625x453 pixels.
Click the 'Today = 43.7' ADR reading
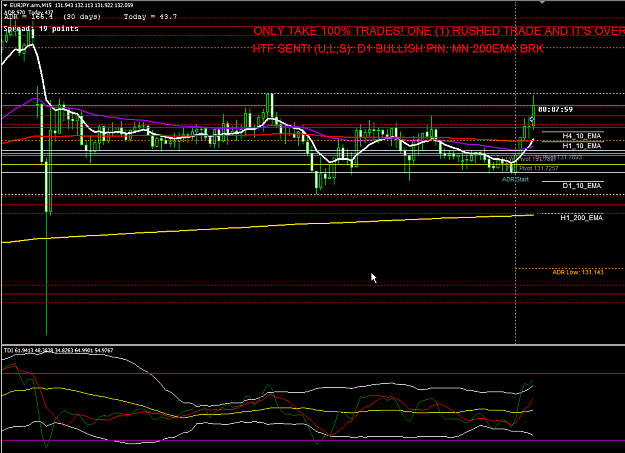coord(150,17)
